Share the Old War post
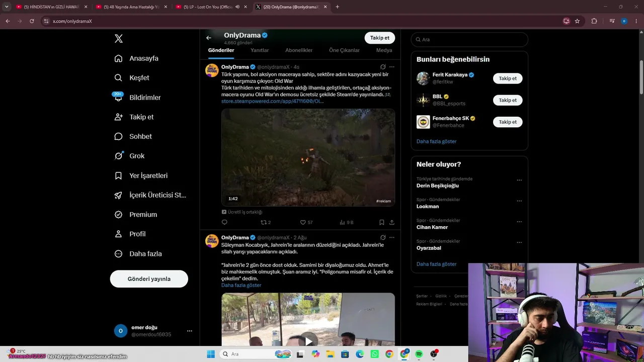Image resolution: width=644 pixels, height=362 pixels. pyautogui.click(x=392, y=222)
